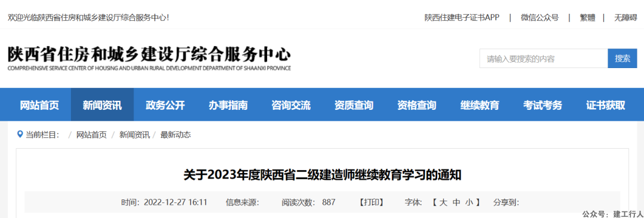The width and height of the screenshot is (644, 218).
Task: Open the 证书获取 nav item
Action: (x=605, y=105)
